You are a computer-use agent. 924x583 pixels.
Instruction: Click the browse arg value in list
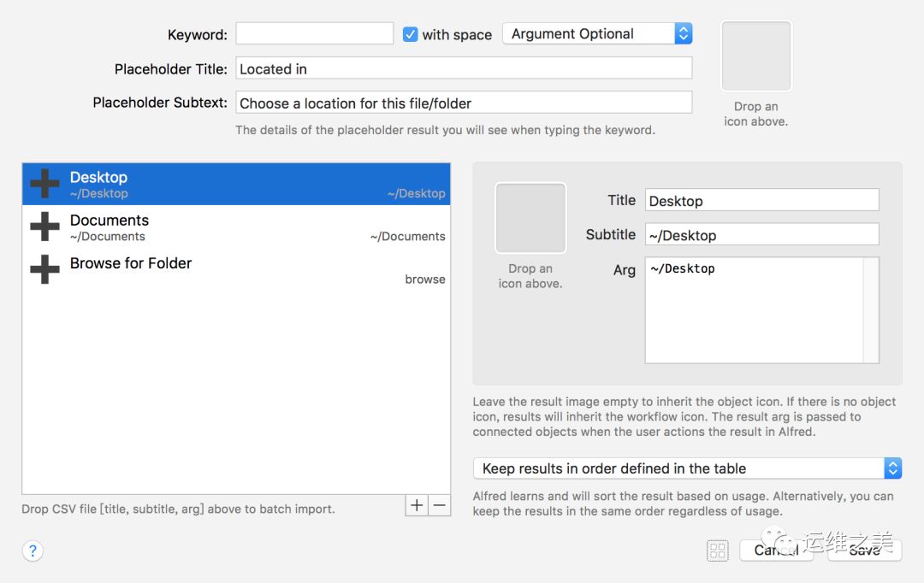point(425,280)
